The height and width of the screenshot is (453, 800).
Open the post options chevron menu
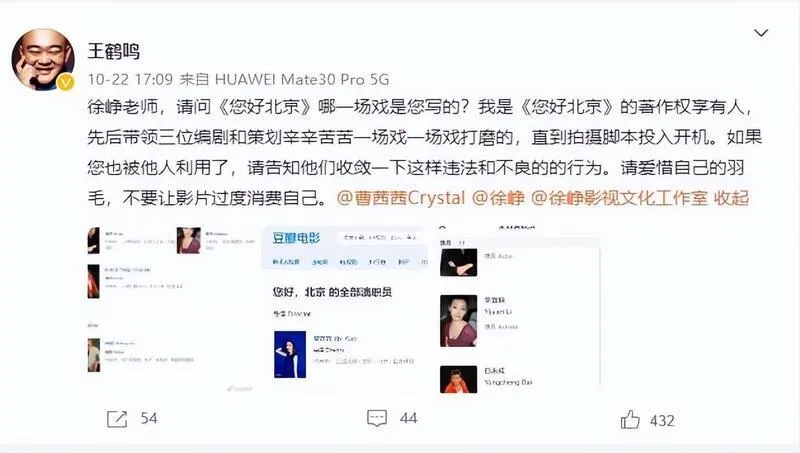pyautogui.click(x=761, y=33)
